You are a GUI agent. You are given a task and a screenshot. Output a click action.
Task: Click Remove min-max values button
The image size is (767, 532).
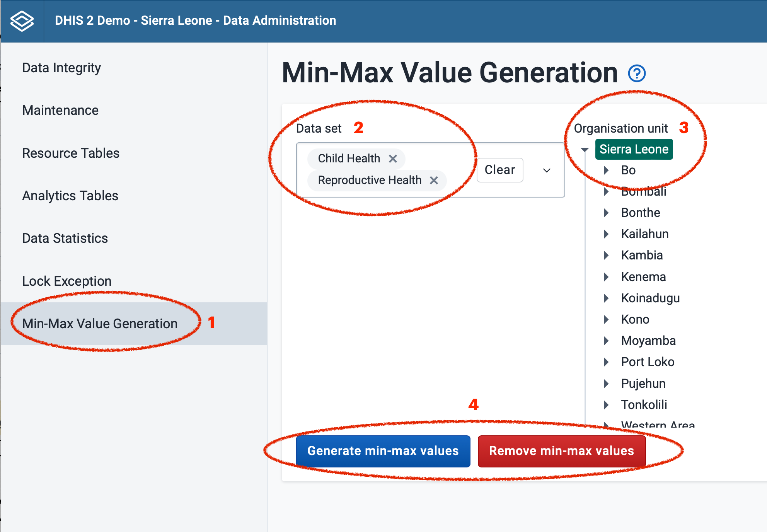pos(562,451)
